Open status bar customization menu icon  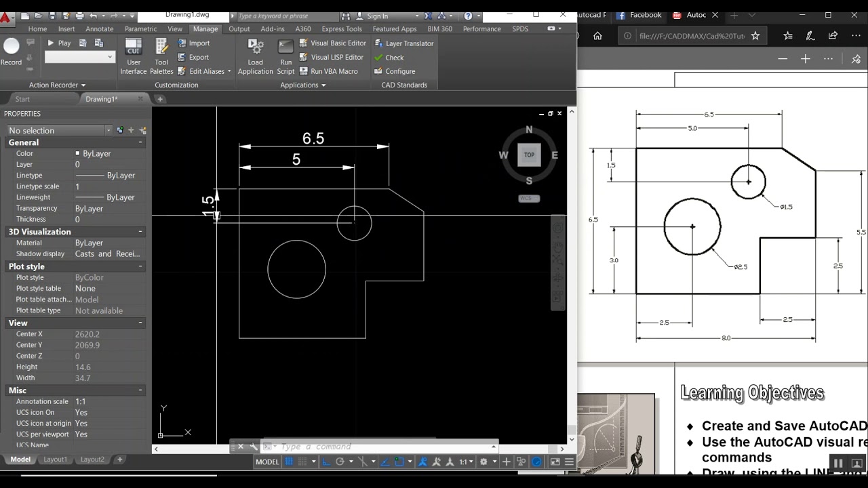pos(570,462)
